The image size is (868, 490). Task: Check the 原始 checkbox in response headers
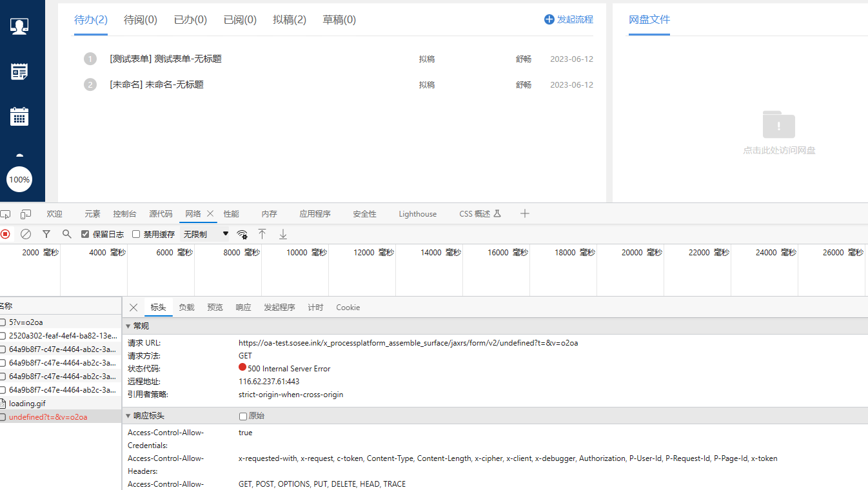(243, 416)
